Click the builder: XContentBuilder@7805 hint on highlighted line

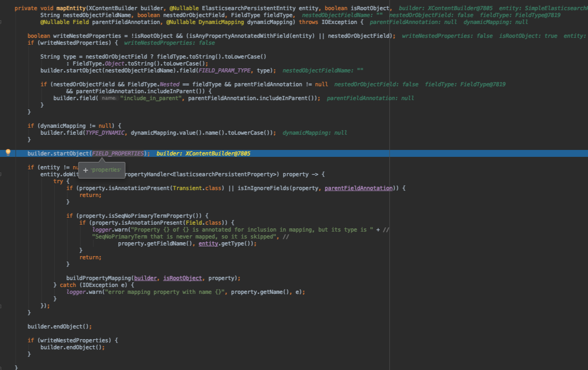204,154
